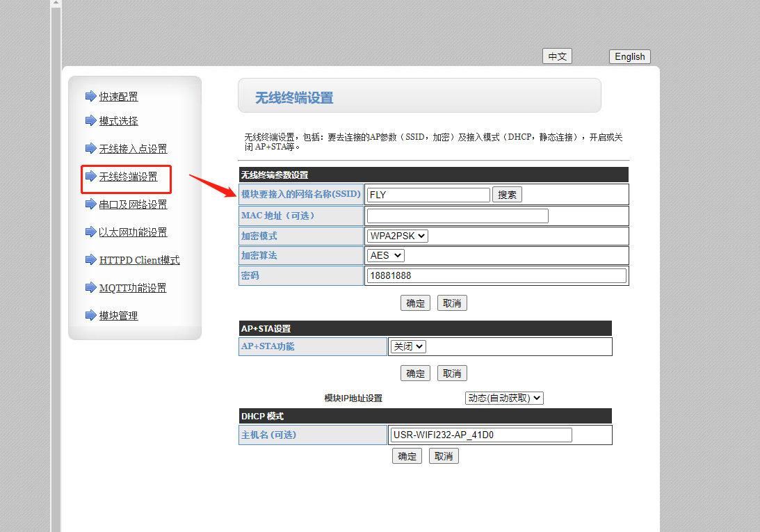This screenshot has height=532, width=760.
Task: Click the 主机名 field containing USR-WIFI232-AP_41D0
Action: 480,435
